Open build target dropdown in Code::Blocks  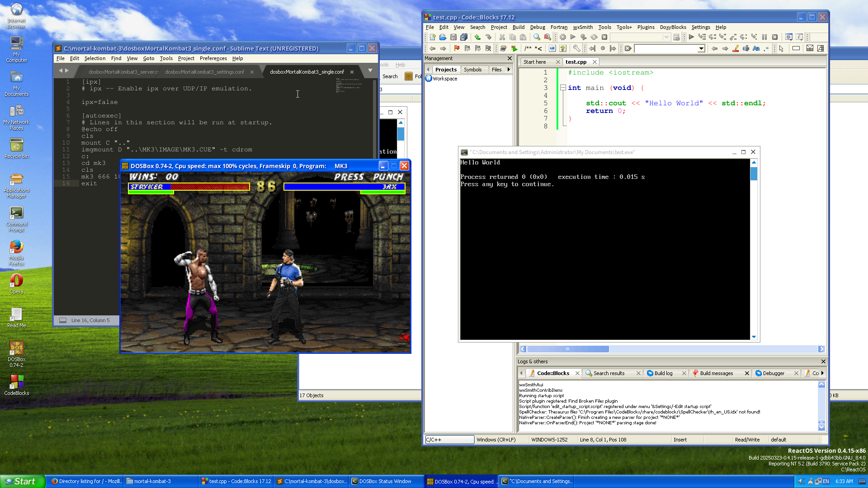tap(666, 38)
